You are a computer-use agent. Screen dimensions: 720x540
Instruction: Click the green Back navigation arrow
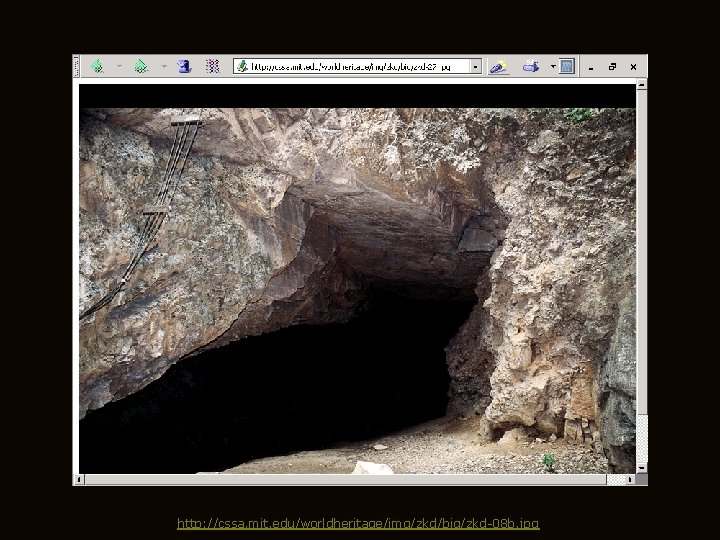tap(97, 67)
